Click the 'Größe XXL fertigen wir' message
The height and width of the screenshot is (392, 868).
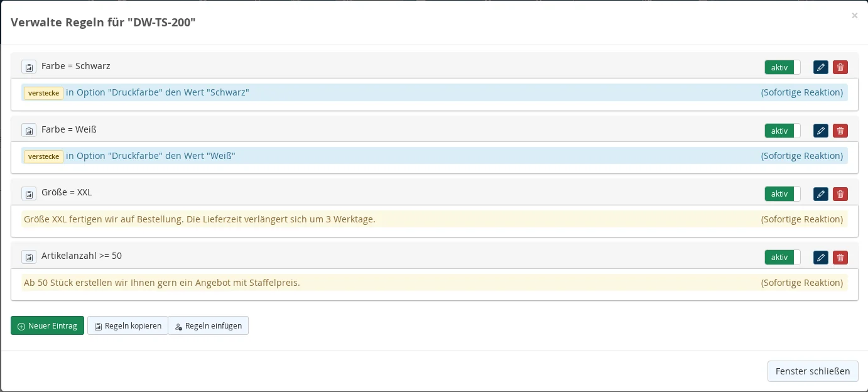pos(200,219)
